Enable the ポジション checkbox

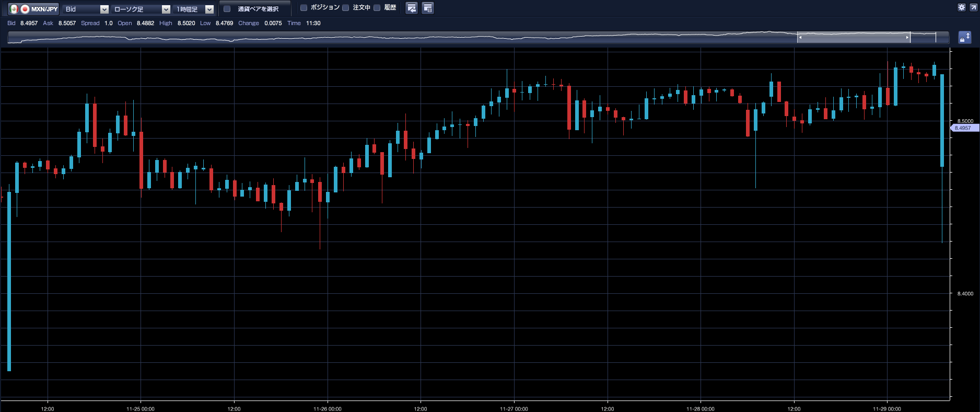point(304,8)
